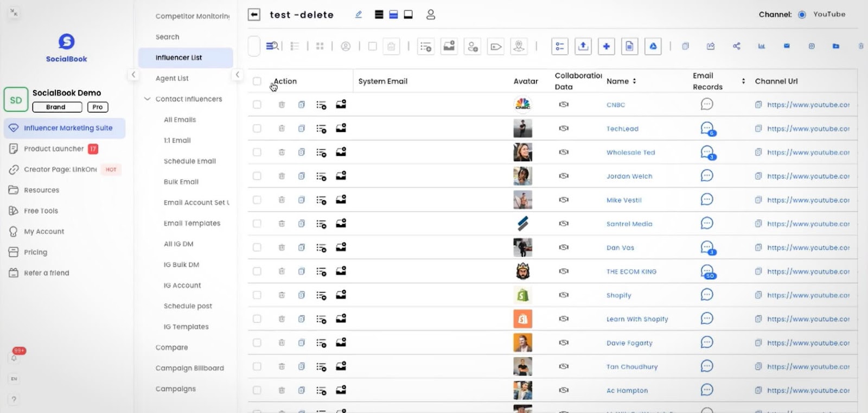The height and width of the screenshot is (413, 868).
Task: Click add-to-list icon in Mike Vestil row
Action: click(x=321, y=200)
